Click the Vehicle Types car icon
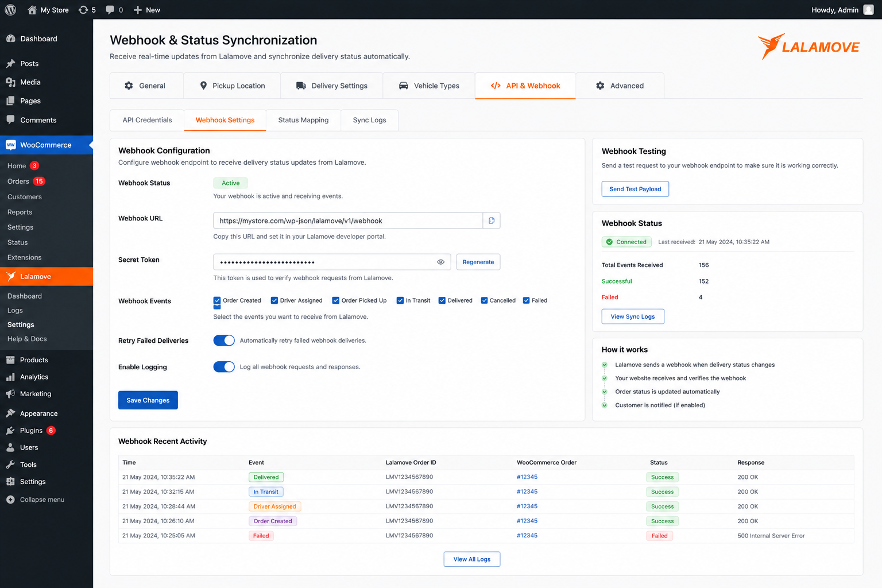 [404, 86]
